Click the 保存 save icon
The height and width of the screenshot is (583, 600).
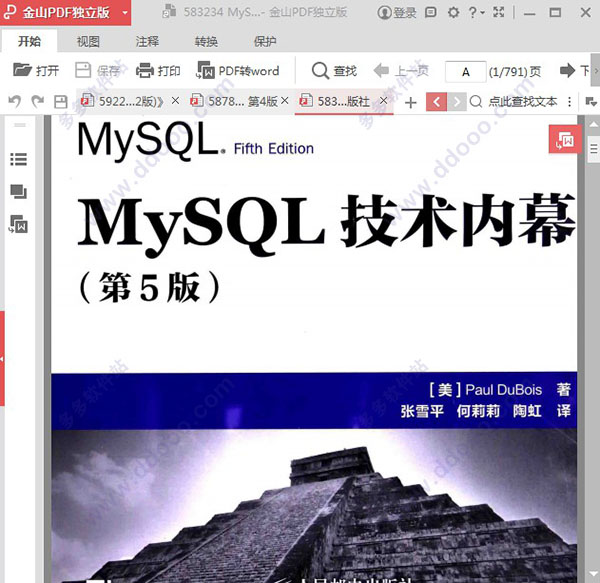[83, 70]
